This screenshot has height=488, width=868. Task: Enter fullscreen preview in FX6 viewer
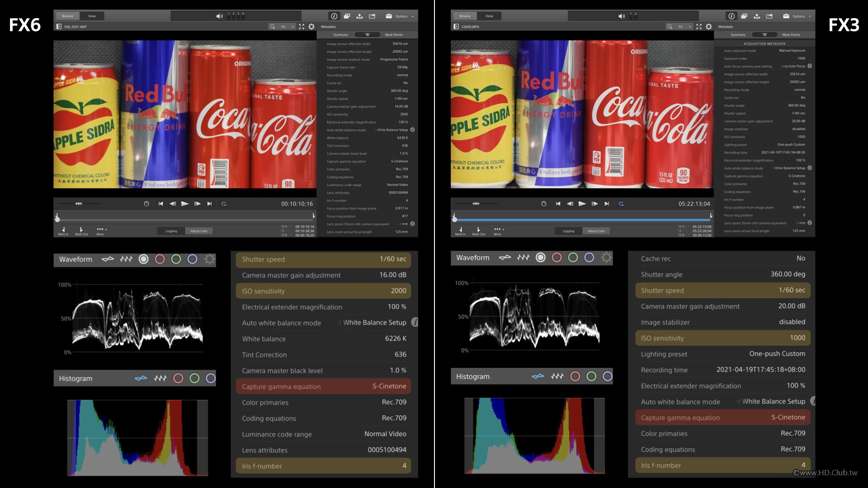coord(302,27)
